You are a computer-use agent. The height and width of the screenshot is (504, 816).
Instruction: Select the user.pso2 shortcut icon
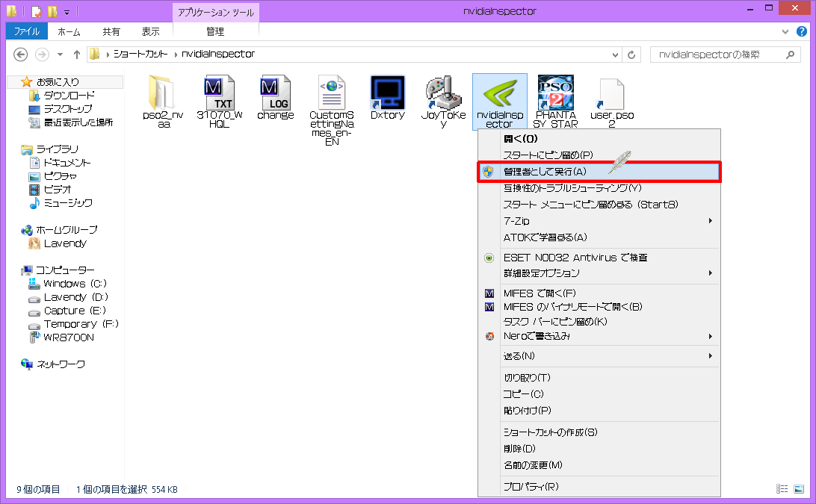pos(611,94)
